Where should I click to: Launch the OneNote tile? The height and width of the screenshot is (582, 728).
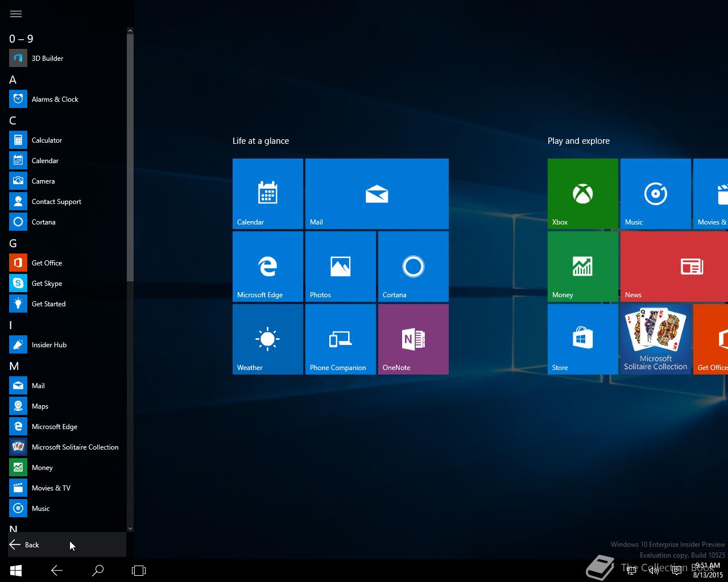(x=413, y=339)
